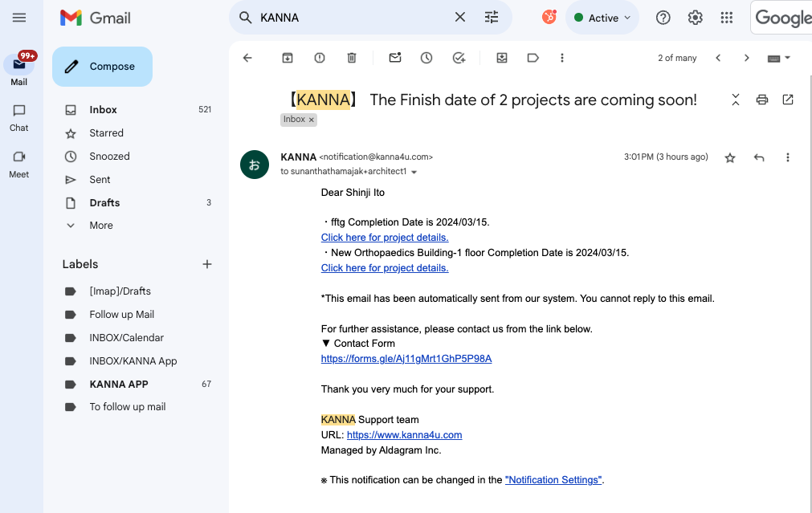Open the Compose window
The image size is (812, 513).
click(102, 67)
